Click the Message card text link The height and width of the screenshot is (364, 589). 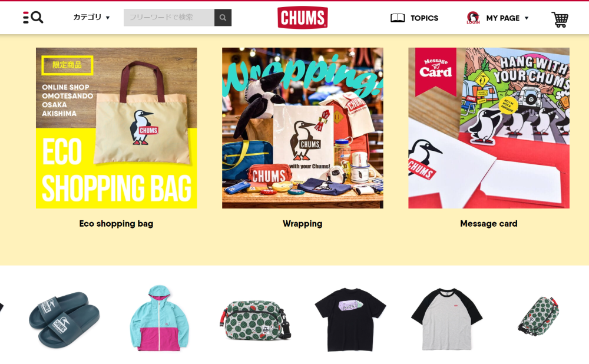pos(489,224)
